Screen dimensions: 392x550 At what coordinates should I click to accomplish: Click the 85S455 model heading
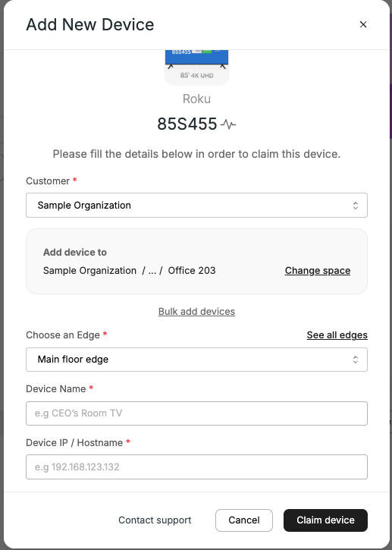[187, 124]
